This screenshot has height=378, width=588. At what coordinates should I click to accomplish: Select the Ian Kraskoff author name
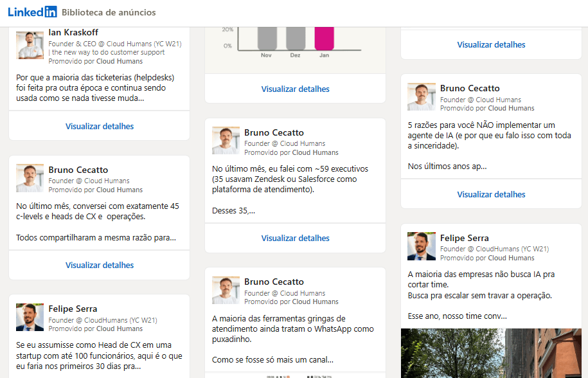click(73, 32)
